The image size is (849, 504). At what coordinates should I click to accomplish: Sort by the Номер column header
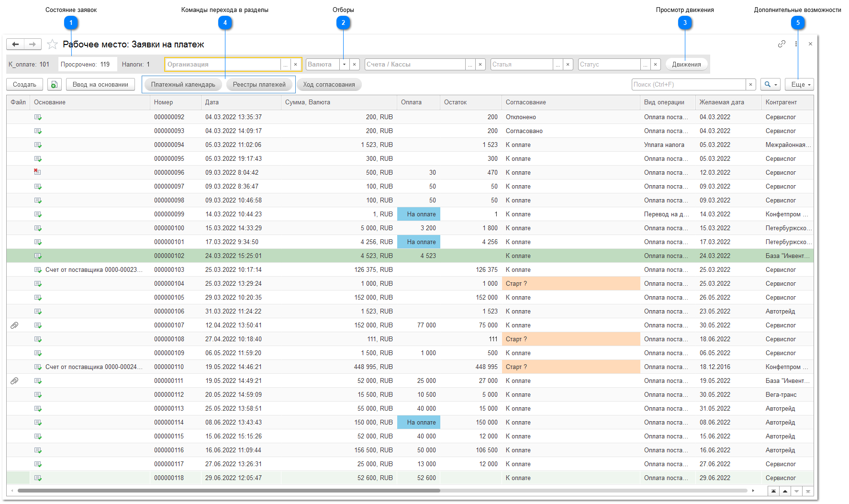pyautogui.click(x=175, y=102)
